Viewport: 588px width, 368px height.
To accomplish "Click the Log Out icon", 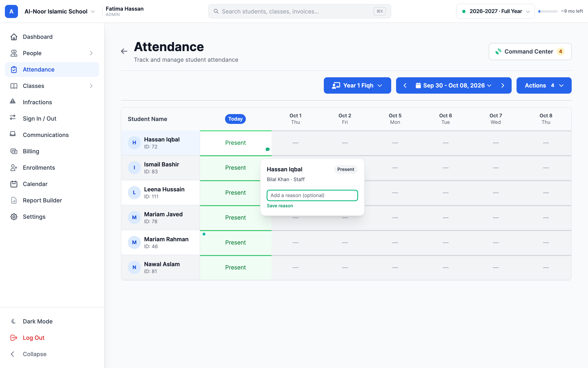I will (14, 338).
